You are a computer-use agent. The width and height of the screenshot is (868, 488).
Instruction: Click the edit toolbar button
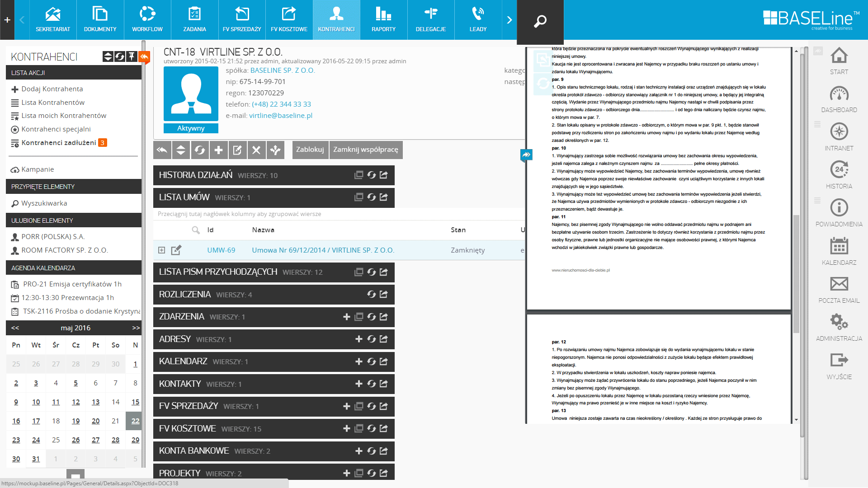coord(237,150)
